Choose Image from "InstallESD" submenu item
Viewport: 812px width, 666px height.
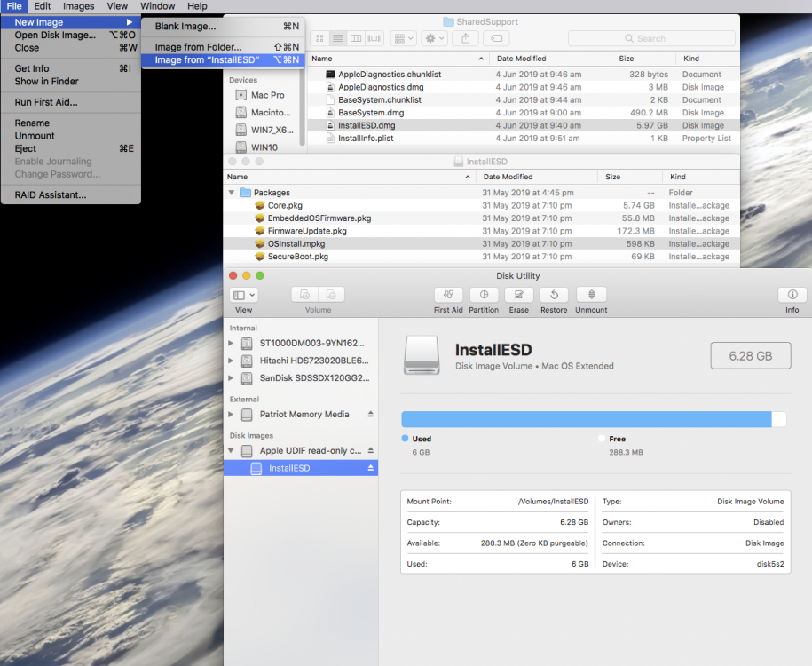(x=224, y=60)
